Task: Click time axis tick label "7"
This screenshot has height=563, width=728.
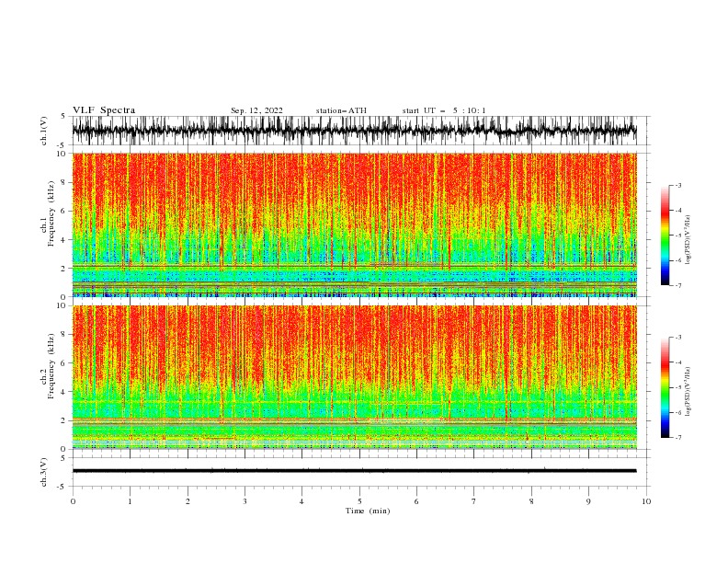Action: pyautogui.click(x=474, y=501)
